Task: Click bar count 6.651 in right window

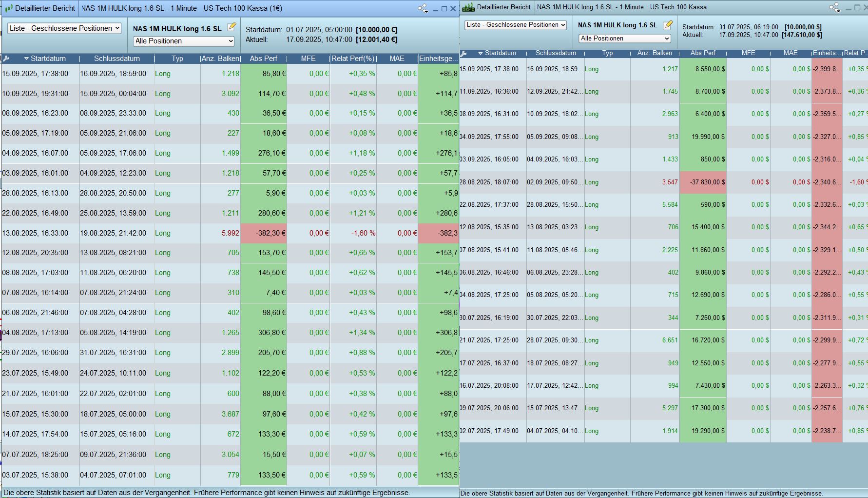Action: 670,340
